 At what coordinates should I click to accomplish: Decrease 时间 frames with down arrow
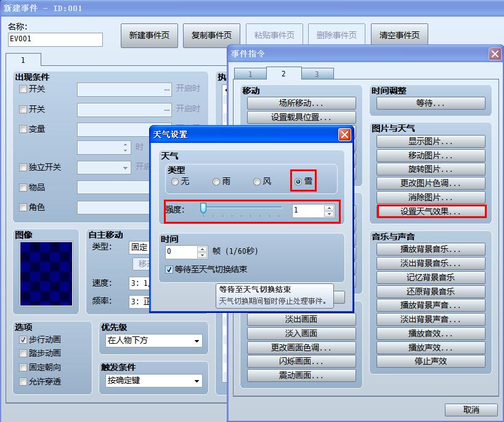click(202, 255)
